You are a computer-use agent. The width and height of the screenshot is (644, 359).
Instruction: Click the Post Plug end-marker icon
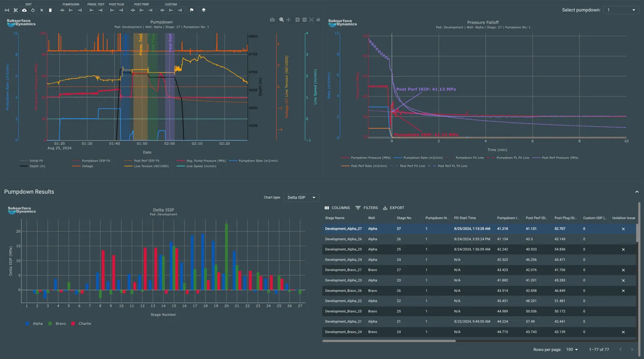pyautogui.click(x=121, y=10)
